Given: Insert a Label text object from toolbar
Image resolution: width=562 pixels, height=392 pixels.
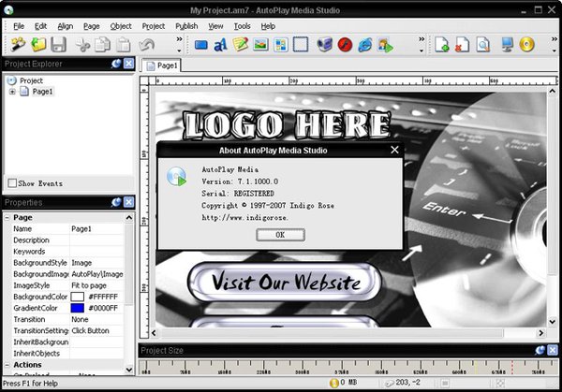Looking at the screenshot, I should pyautogui.click(x=220, y=44).
